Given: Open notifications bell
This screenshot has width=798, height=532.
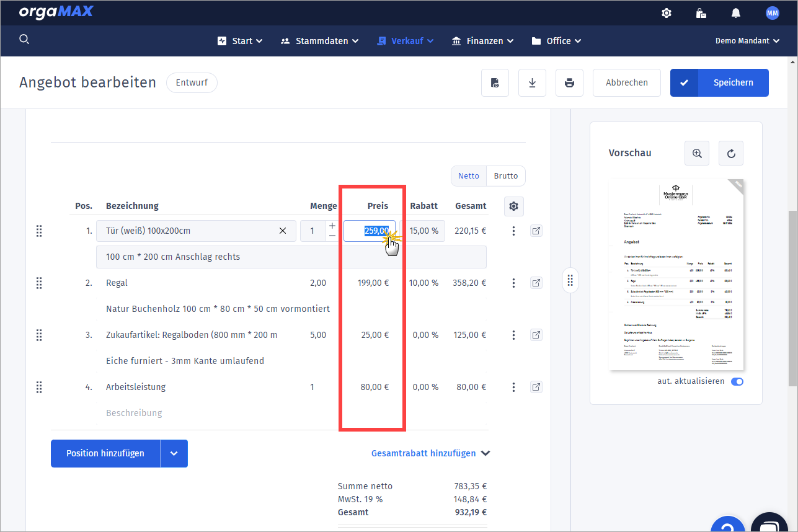Looking at the screenshot, I should [736, 13].
